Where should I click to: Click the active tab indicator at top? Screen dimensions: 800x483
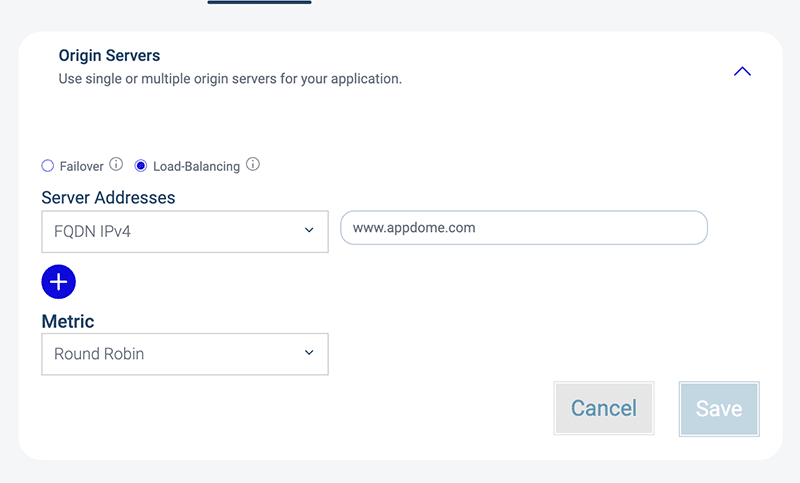259,3
